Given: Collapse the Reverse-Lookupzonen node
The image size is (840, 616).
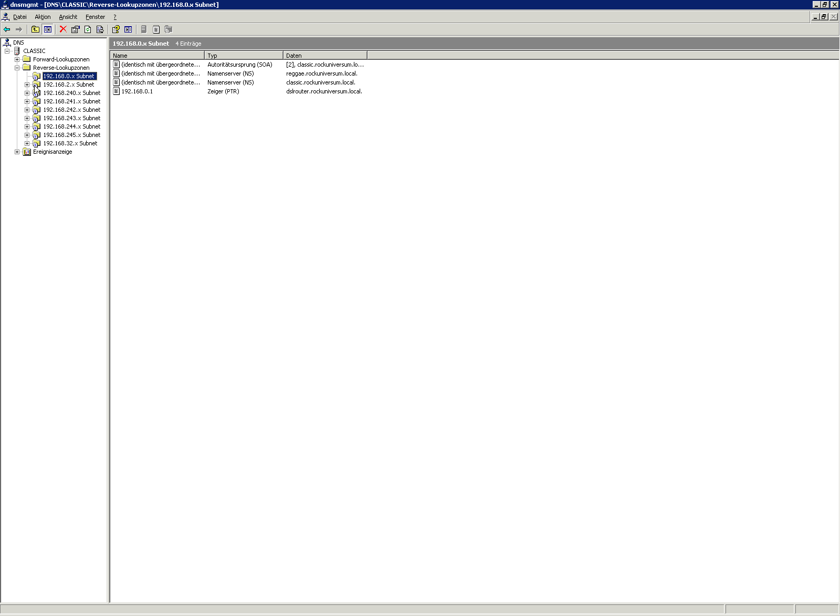Looking at the screenshot, I should click(x=17, y=68).
